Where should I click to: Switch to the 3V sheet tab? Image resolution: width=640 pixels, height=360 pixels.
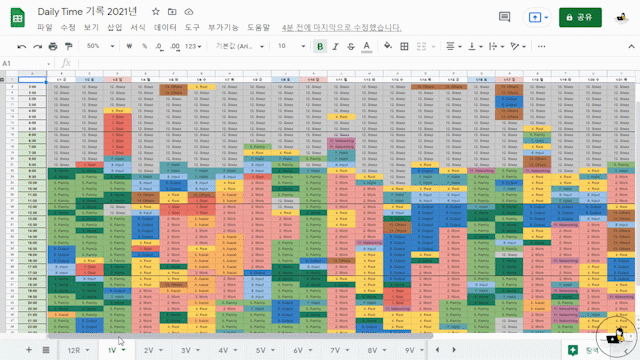(x=186, y=350)
